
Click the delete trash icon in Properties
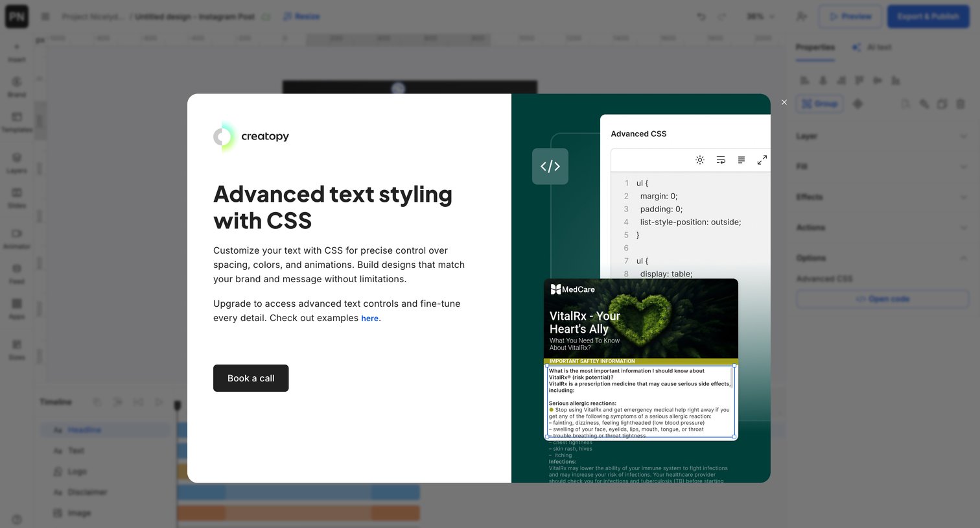pyautogui.click(x=961, y=104)
